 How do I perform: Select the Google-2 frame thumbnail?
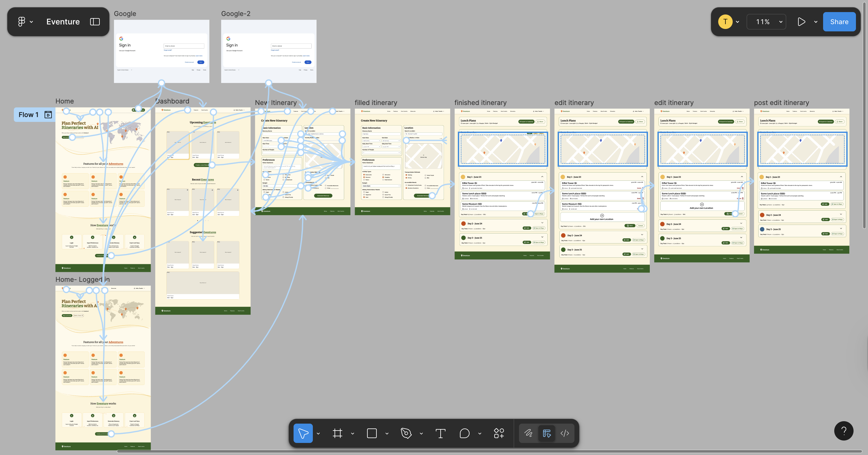click(269, 51)
